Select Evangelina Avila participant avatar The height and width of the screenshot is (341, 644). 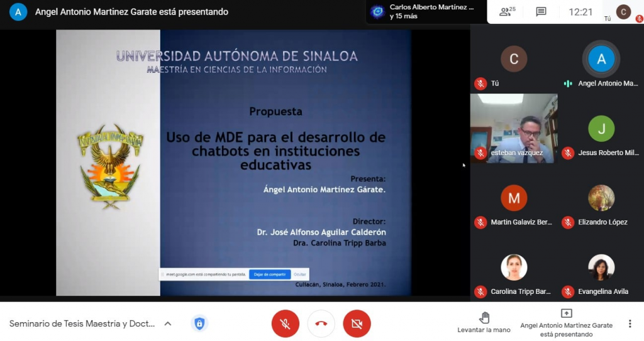[x=601, y=267]
